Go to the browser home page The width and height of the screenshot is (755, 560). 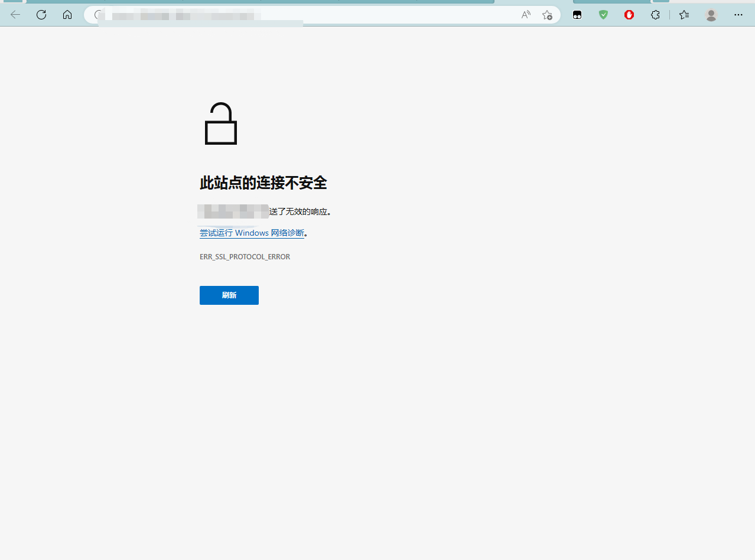67,15
